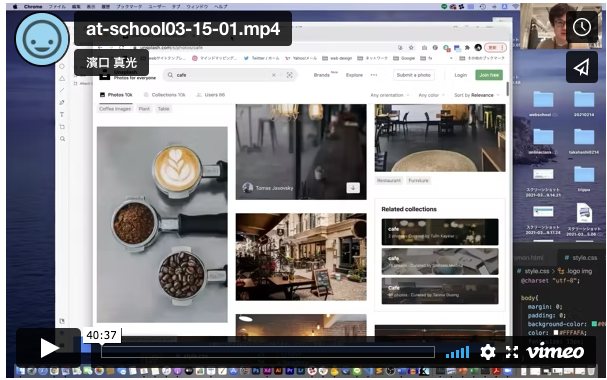Open the espresso portafilters coffee photo
The image size is (607, 380).
(162, 224)
